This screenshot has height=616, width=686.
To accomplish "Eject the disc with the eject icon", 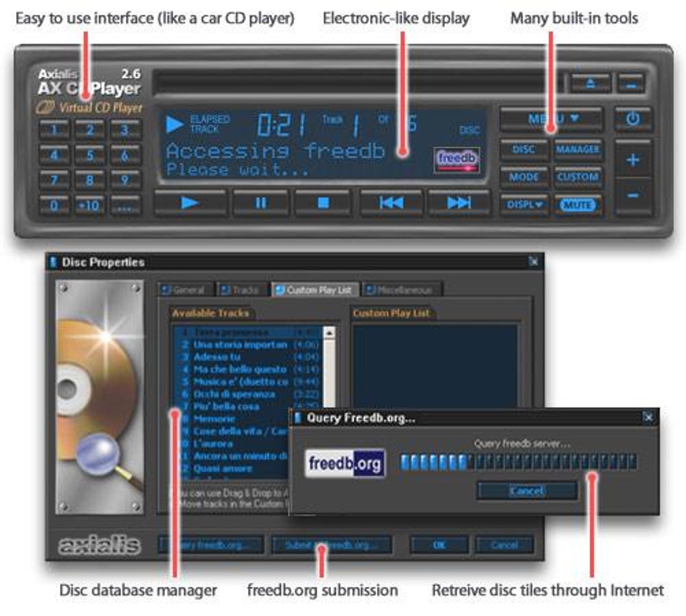I will 590,83.
